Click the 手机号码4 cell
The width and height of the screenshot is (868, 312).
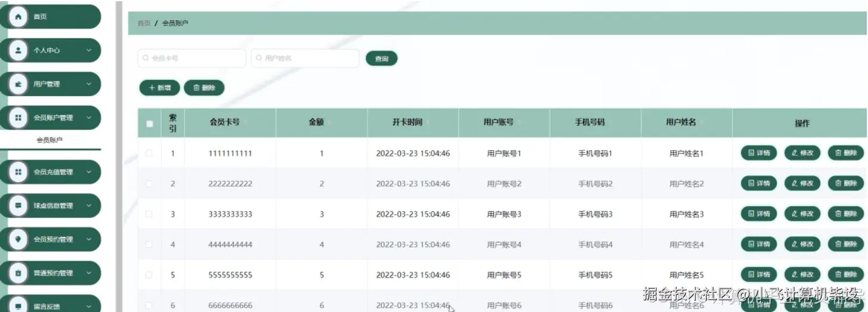pos(595,244)
